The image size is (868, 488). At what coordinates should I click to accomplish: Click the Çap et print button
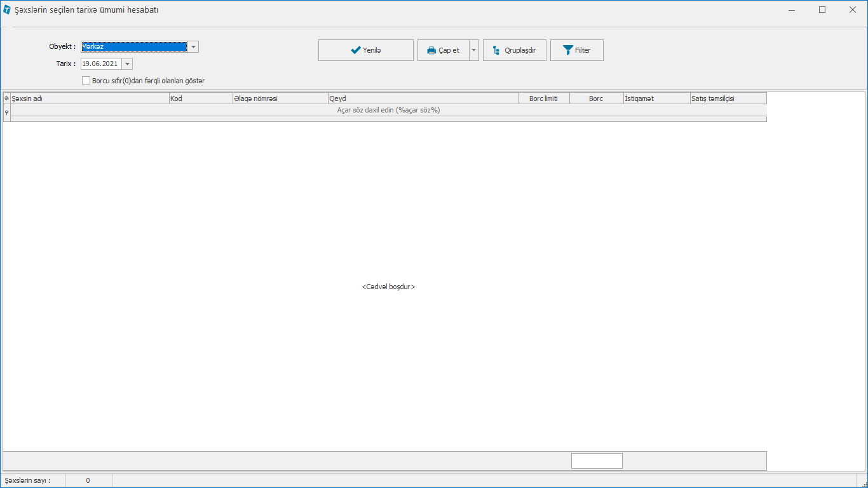click(443, 50)
